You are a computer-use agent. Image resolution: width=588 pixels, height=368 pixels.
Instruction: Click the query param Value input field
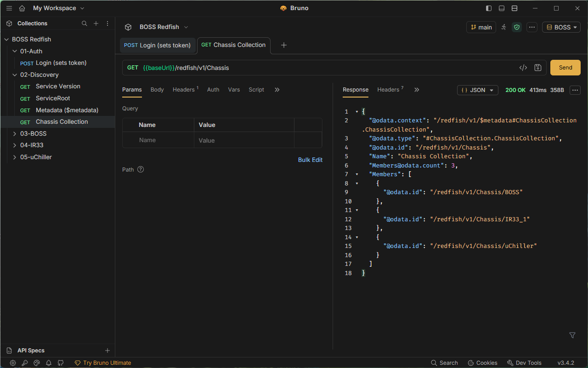[244, 140]
